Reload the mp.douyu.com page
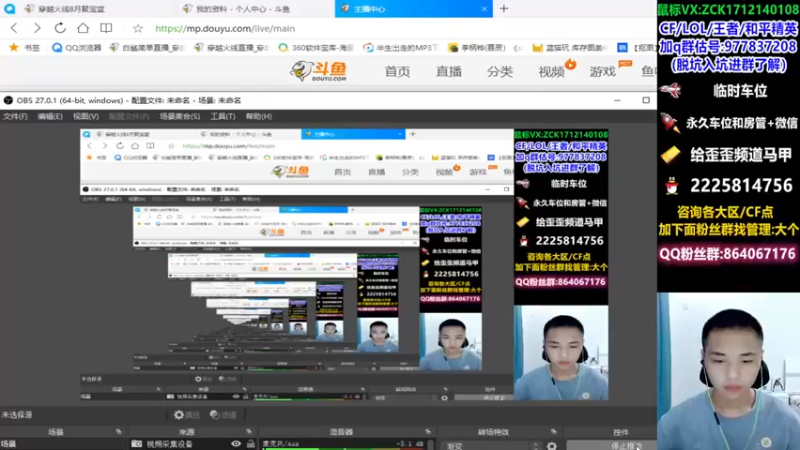The height and width of the screenshot is (450, 800). click(x=60, y=28)
